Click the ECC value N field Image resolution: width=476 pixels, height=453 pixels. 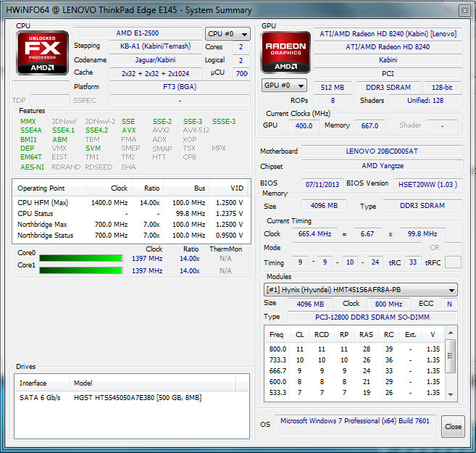[x=450, y=304]
